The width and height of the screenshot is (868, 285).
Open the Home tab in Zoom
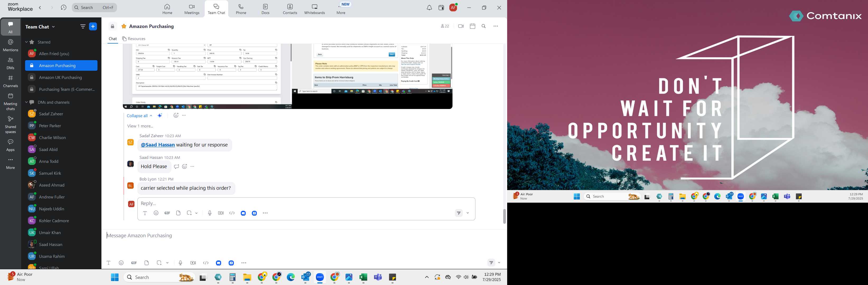[167, 9]
